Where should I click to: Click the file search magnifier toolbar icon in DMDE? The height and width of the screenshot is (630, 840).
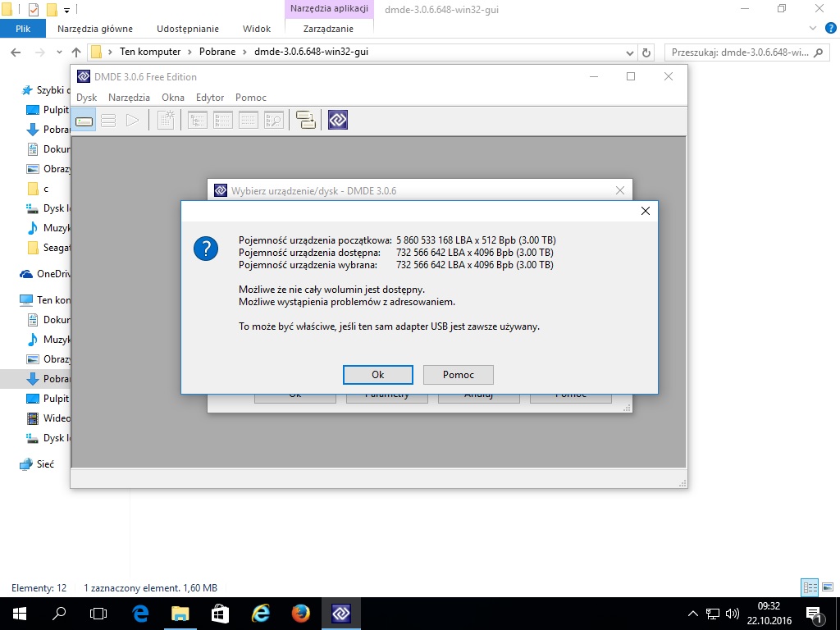273,120
